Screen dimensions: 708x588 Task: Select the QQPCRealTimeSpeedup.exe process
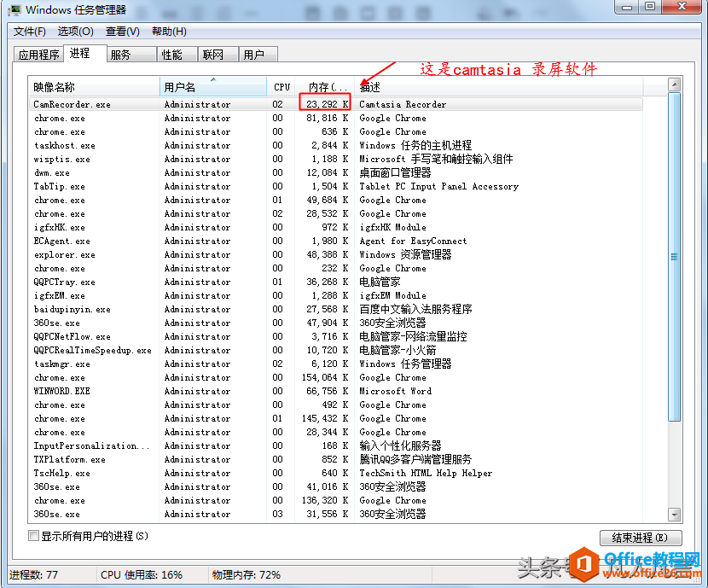pos(336,351)
